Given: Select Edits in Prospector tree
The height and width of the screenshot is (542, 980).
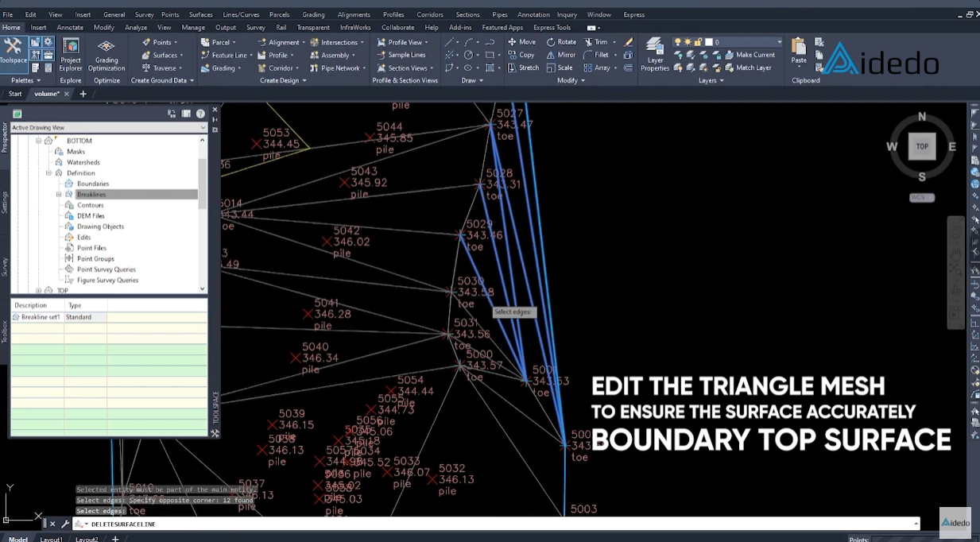Looking at the screenshot, I should click(x=83, y=237).
